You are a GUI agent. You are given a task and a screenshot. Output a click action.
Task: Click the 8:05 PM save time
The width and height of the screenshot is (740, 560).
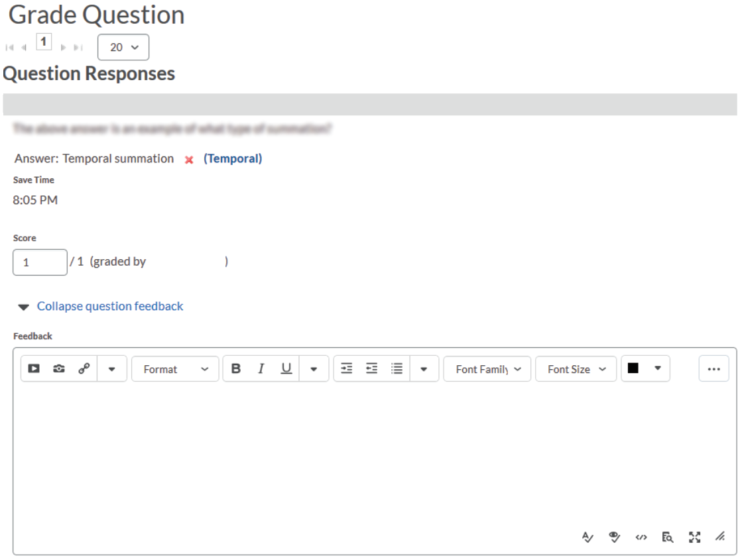35,200
